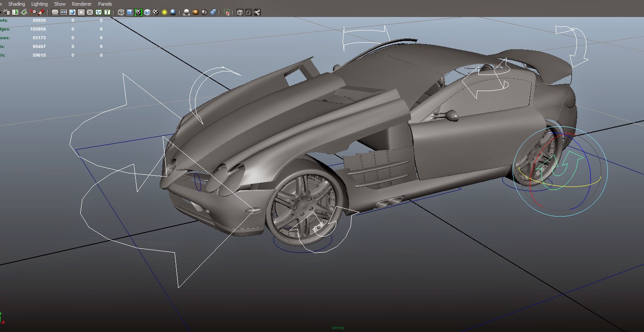Enable default scene lighting icon
This screenshot has width=644, height=332.
tap(164, 12)
